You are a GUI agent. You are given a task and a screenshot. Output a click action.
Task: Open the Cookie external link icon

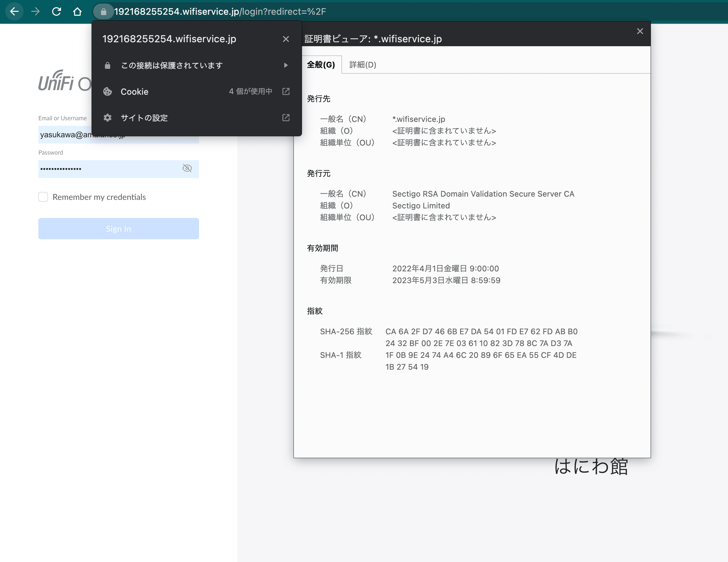(x=286, y=91)
